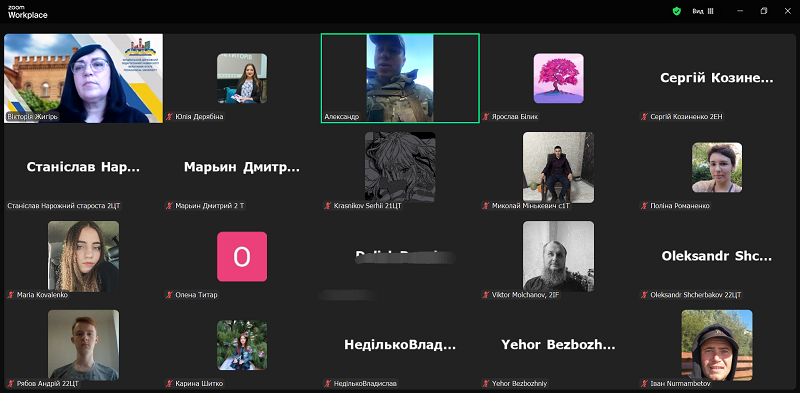Image resolution: width=800 pixels, height=393 pixels.
Task: Click the Zoom Workplace logo
Action: click(x=28, y=12)
